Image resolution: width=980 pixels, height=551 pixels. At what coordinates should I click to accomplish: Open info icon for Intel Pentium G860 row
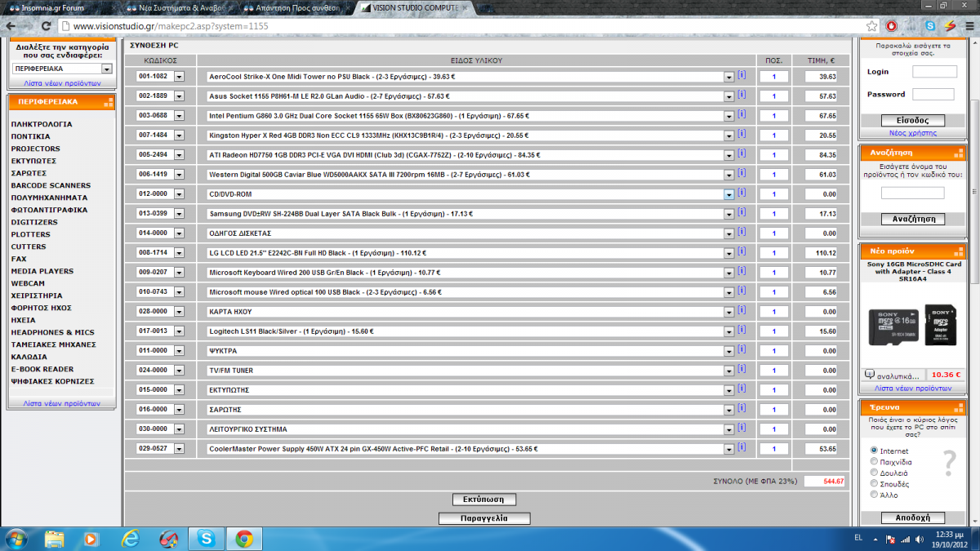[x=742, y=114]
